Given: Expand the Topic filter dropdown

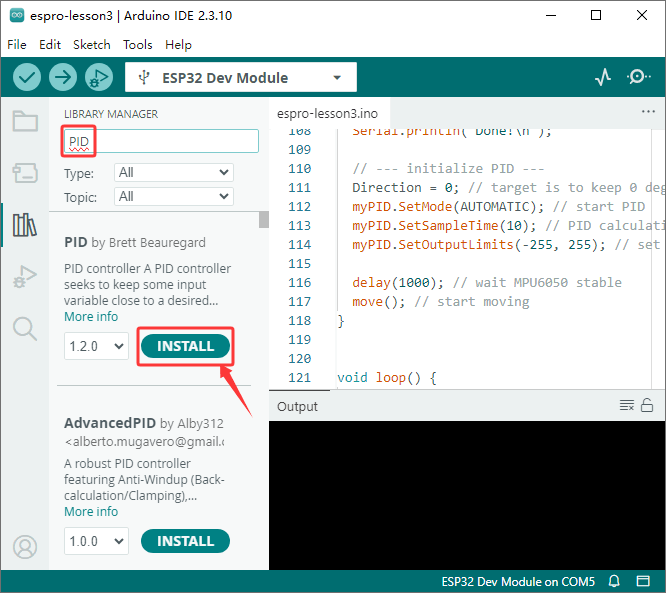Looking at the screenshot, I should click(x=174, y=196).
